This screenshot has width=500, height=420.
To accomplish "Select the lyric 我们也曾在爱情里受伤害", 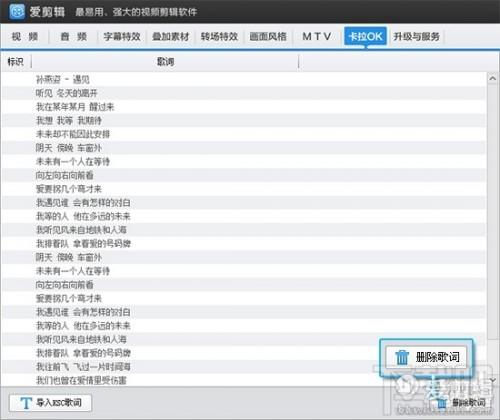I will click(x=243, y=380).
